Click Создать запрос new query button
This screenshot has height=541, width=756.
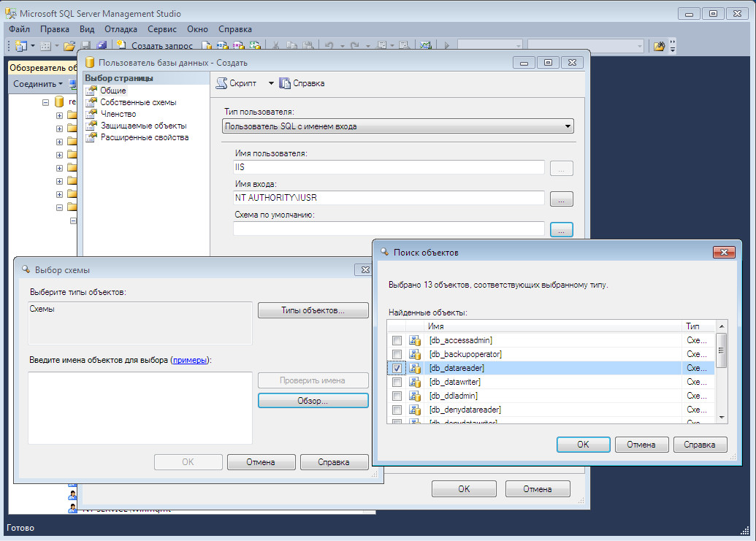click(155, 46)
